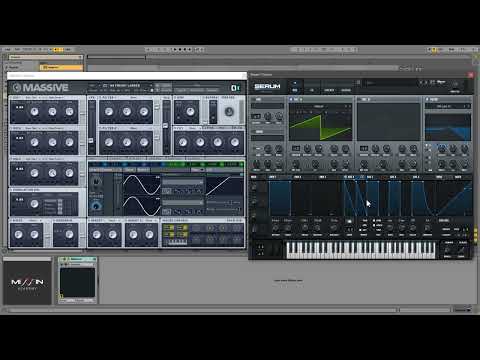Click Massive AMP section knob

coord(190,112)
